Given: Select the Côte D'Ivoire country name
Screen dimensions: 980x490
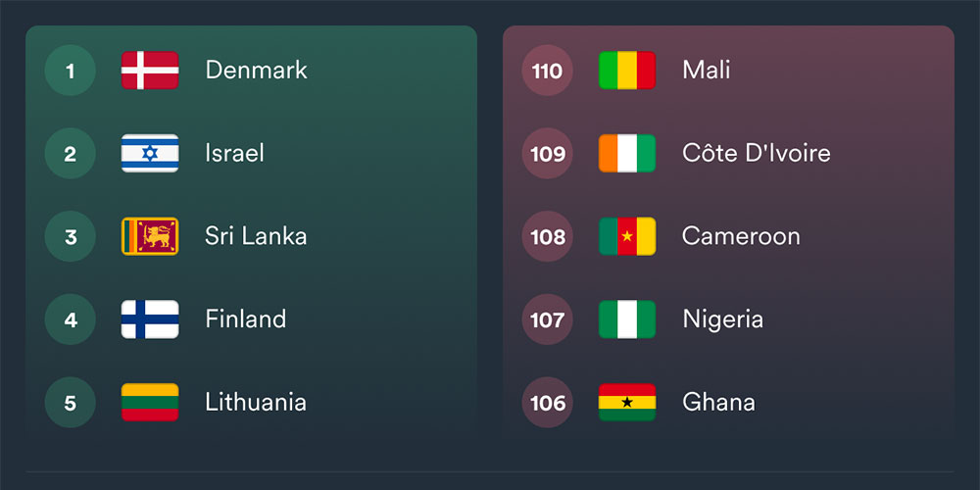Looking at the screenshot, I should click(756, 154).
